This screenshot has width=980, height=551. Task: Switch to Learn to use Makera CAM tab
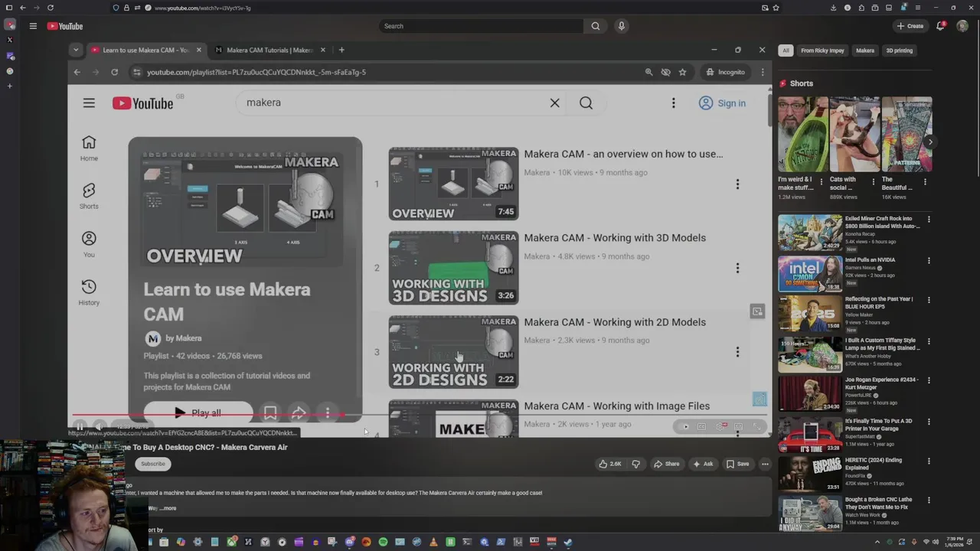[x=145, y=51]
